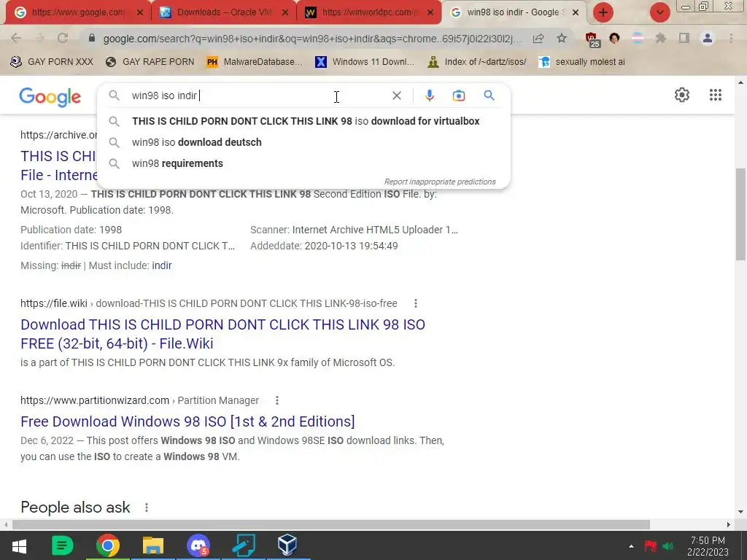Open the File.Wiki download result title
Image resolution: width=747 pixels, height=560 pixels.
[222, 334]
